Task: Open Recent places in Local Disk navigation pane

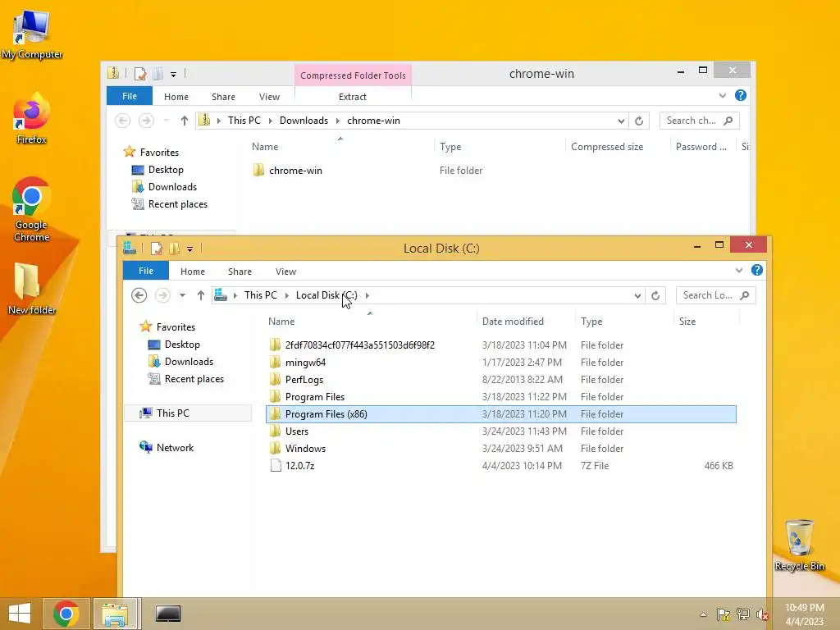Action: pos(194,379)
